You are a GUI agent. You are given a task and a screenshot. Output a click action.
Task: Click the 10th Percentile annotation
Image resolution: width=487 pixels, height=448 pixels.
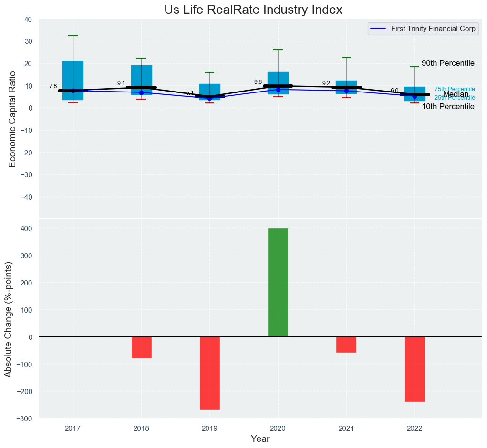click(447, 107)
